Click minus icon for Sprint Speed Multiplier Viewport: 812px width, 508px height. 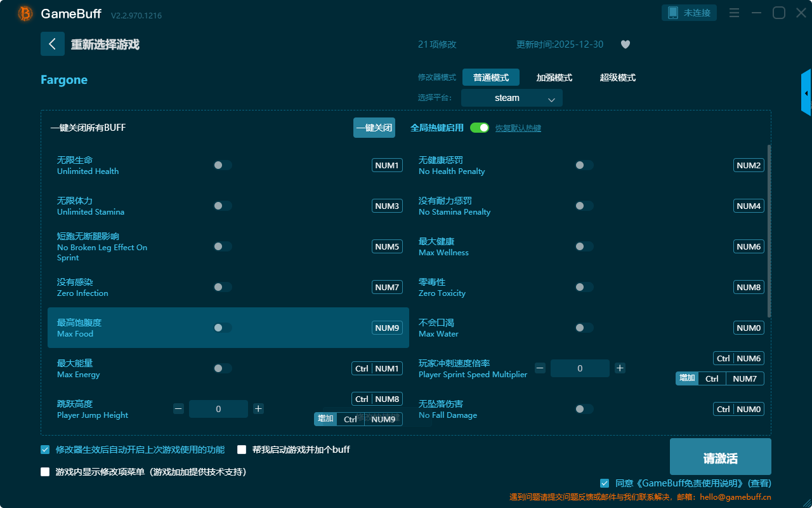(x=540, y=368)
